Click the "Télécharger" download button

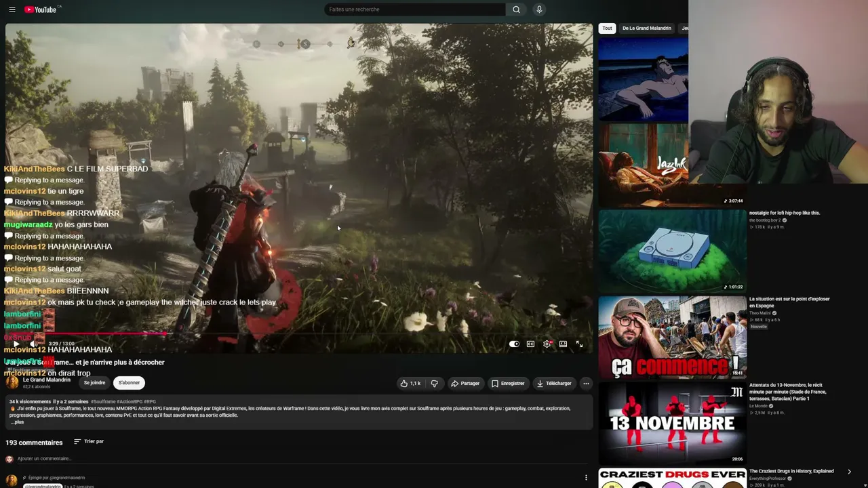tap(554, 384)
